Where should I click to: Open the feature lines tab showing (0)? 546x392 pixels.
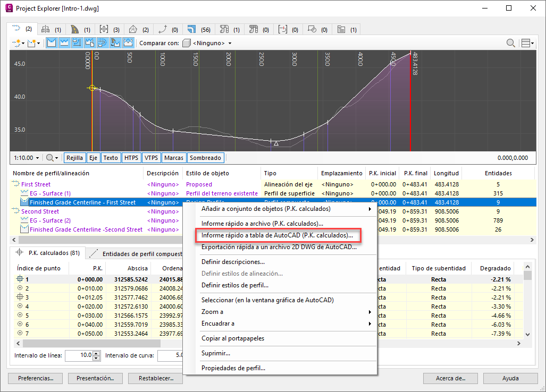coord(169,29)
